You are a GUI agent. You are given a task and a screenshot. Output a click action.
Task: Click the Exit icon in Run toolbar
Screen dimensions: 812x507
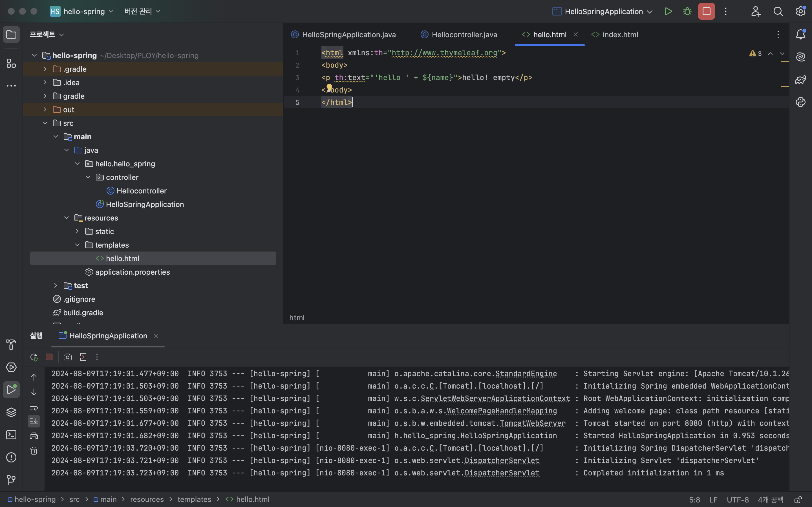click(x=83, y=357)
